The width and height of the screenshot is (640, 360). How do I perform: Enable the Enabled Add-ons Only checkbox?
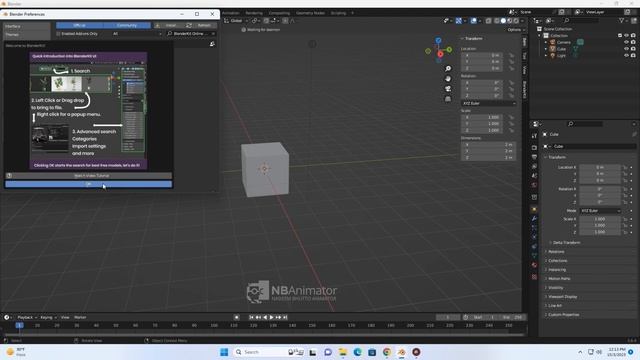(x=58, y=33)
